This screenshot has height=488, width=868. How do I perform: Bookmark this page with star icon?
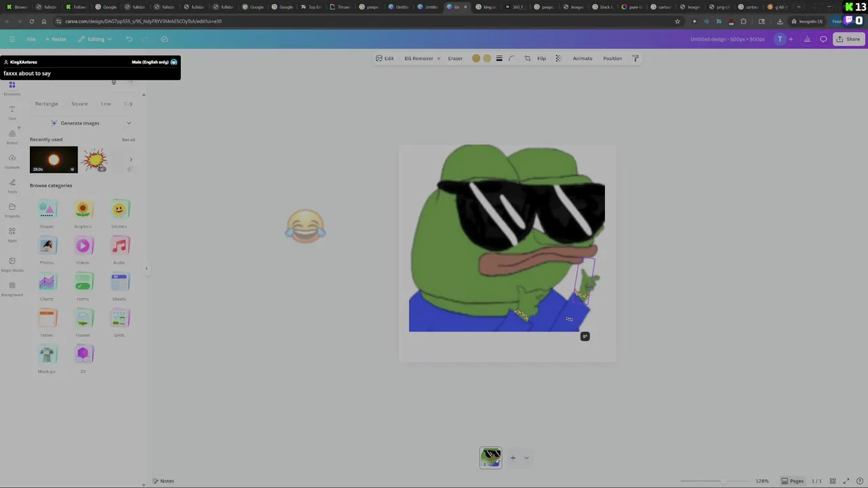[677, 22]
